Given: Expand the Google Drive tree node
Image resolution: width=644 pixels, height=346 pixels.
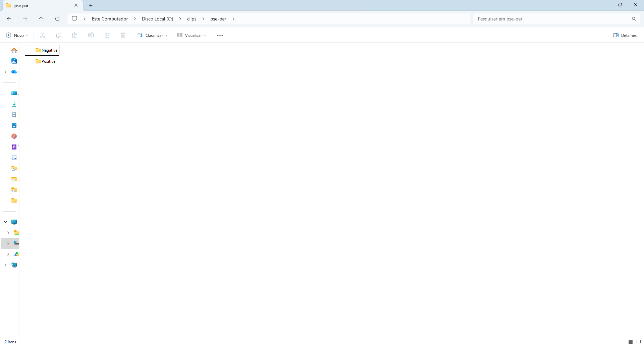Looking at the screenshot, I should point(8,254).
